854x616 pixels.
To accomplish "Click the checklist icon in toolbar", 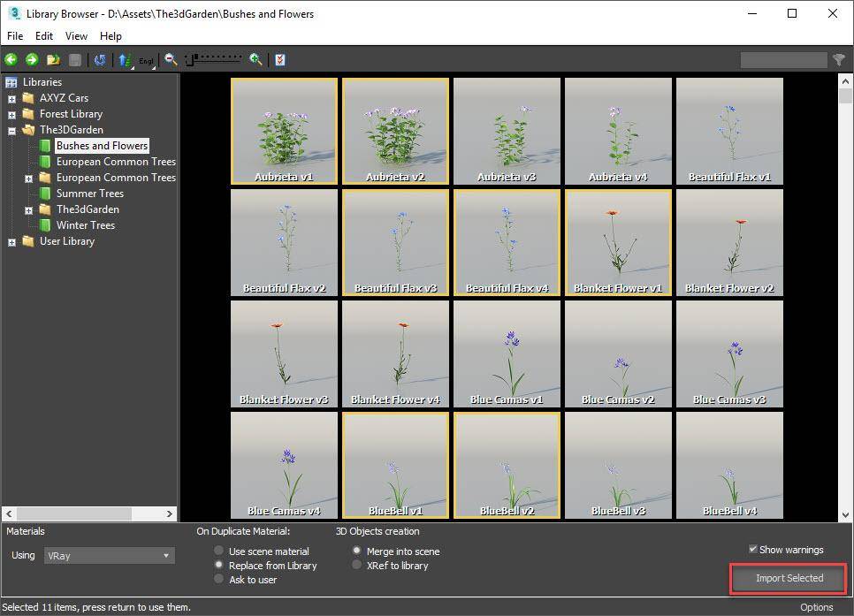I will pyautogui.click(x=280, y=60).
